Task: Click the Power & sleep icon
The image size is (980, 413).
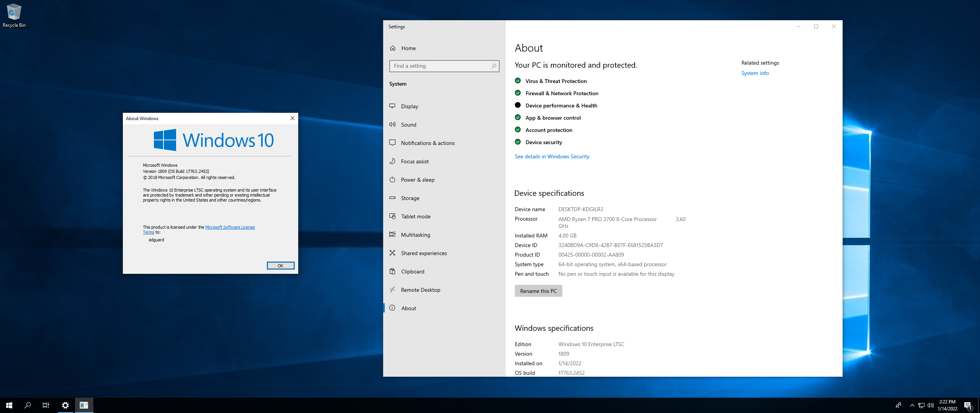Action: pos(392,179)
